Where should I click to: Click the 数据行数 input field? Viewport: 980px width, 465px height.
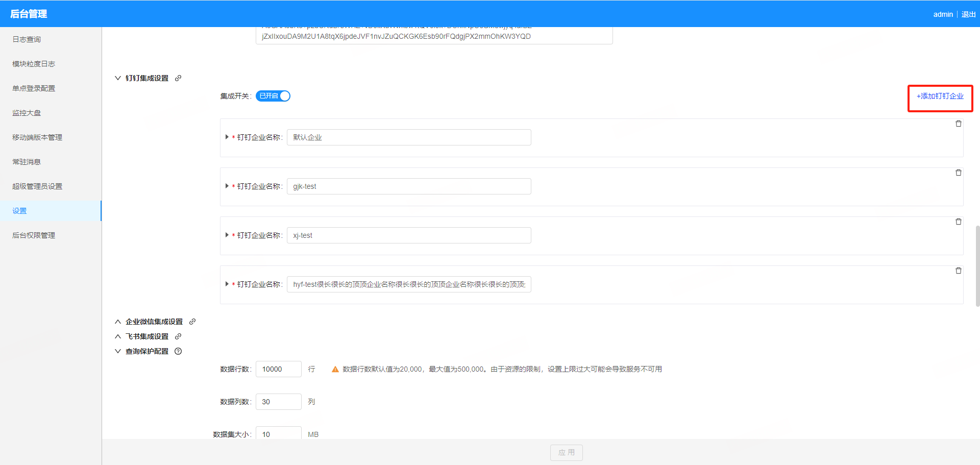point(278,369)
